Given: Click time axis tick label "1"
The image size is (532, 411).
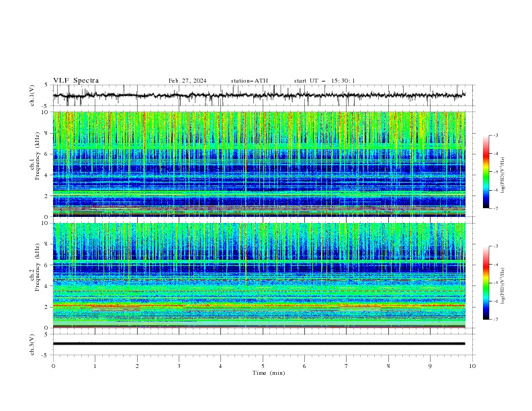Looking at the screenshot, I should point(95,366).
